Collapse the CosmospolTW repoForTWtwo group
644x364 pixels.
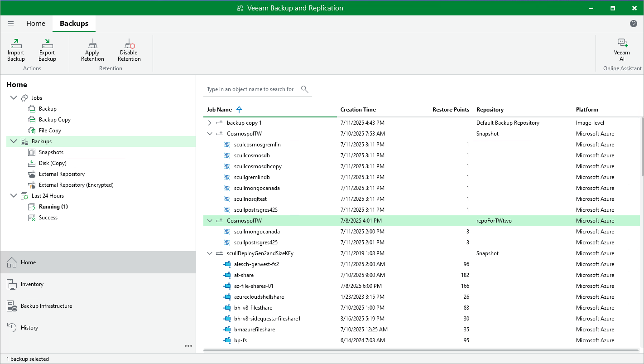coord(209,221)
